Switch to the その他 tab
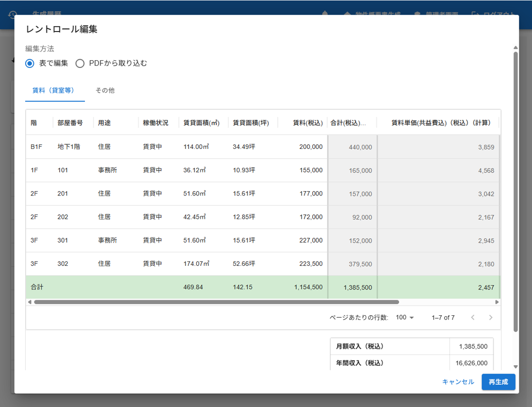Screen dimensions: 532x407 [105, 91]
